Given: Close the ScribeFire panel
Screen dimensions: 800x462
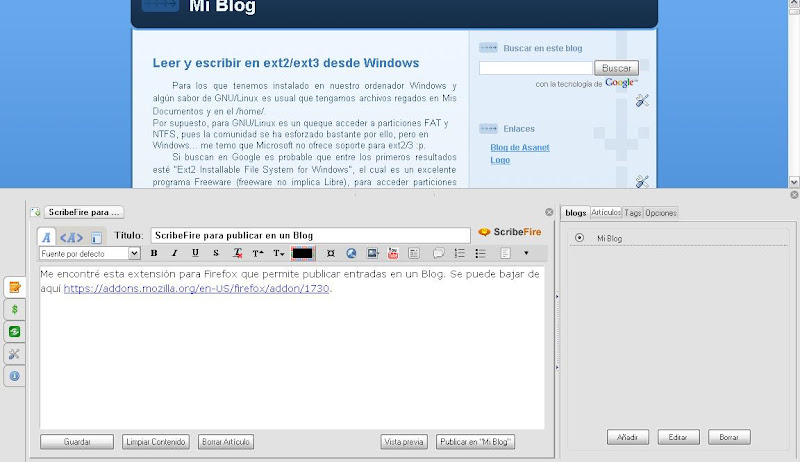Looking at the screenshot, I should pos(794,195).
